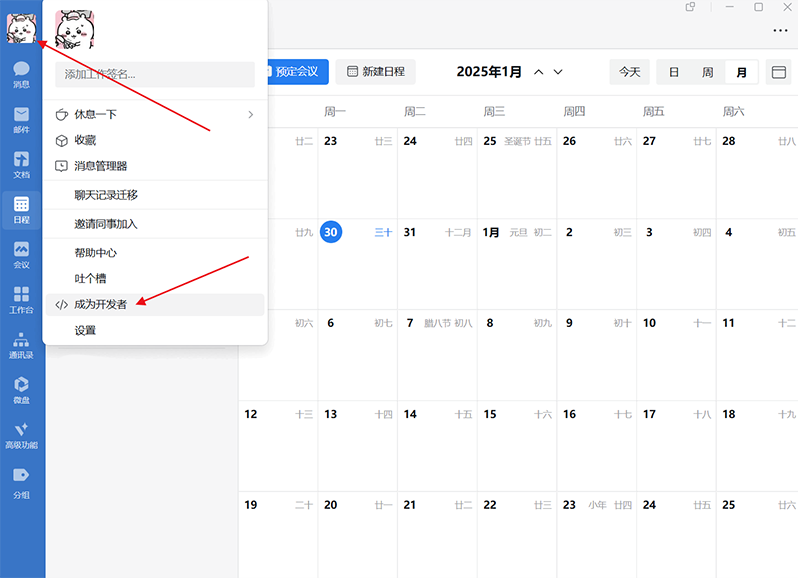Click the 周三 column header
This screenshot has height=578, width=798.
click(x=494, y=111)
